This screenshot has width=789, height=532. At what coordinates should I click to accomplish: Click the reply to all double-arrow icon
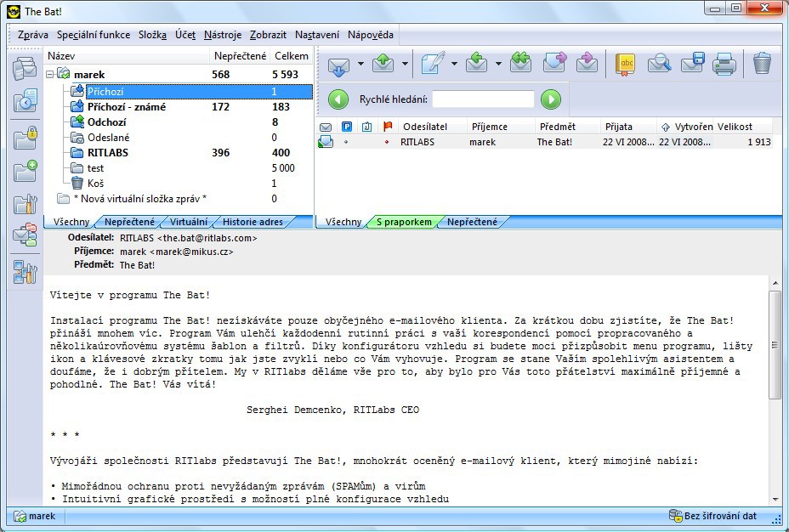coord(519,64)
